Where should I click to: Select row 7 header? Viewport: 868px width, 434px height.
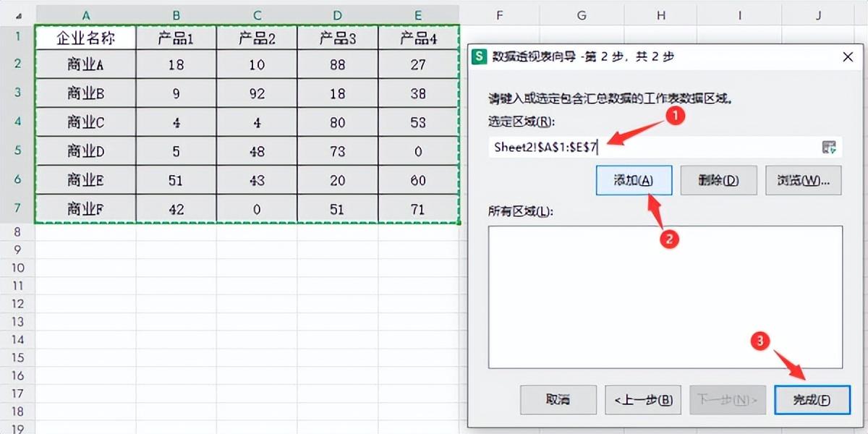pos(17,209)
